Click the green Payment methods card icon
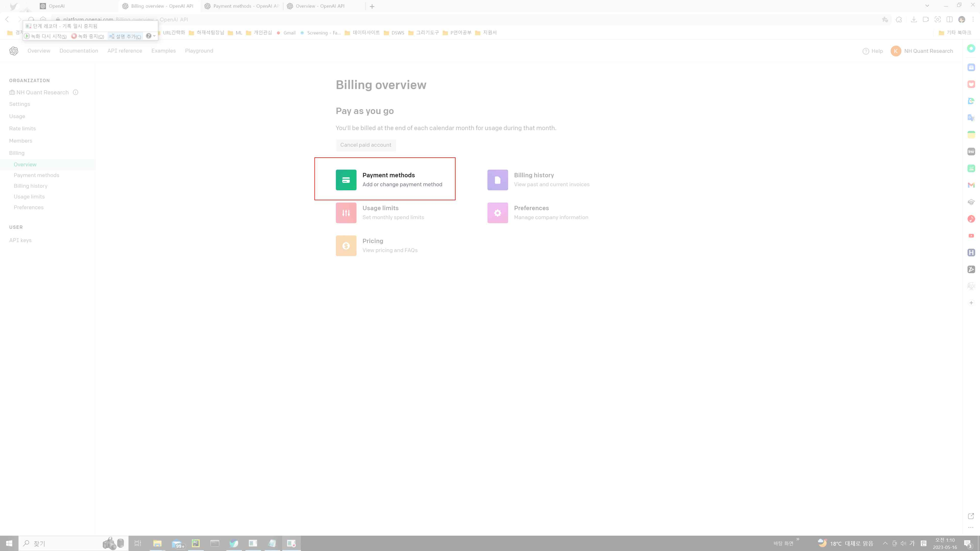The width and height of the screenshot is (980, 551). 346,179
